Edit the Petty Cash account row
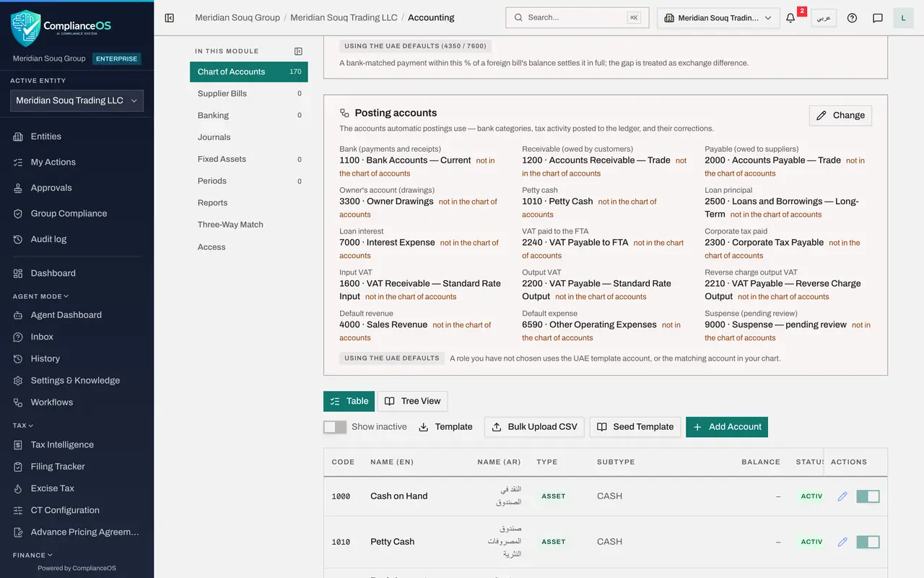The image size is (924, 578). click(842, 542)
